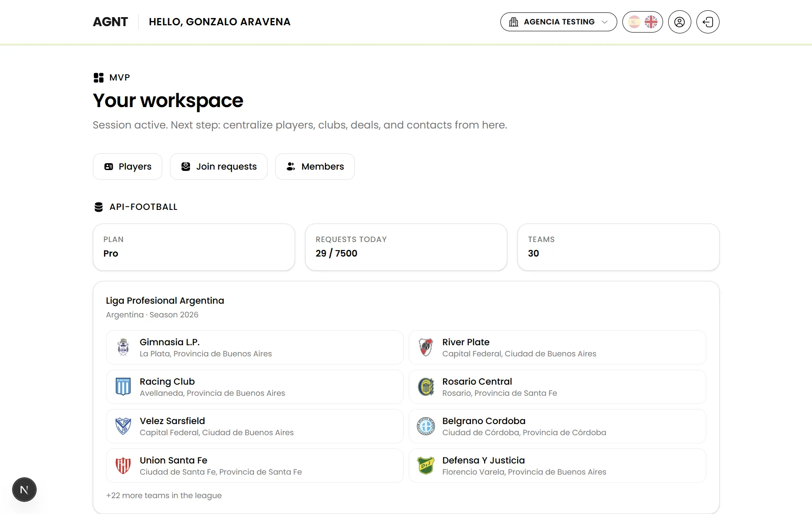Screen dimensions: 812x514
Task: Select the "29 / 7500" requests today value
Action: pyautogui.click(x=336, y=253)
